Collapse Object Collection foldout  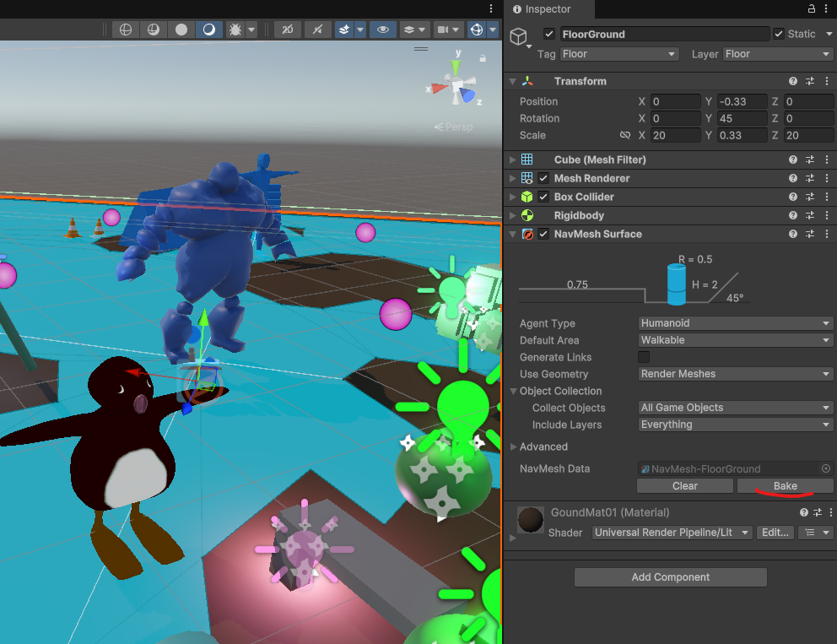coord(514,391)
